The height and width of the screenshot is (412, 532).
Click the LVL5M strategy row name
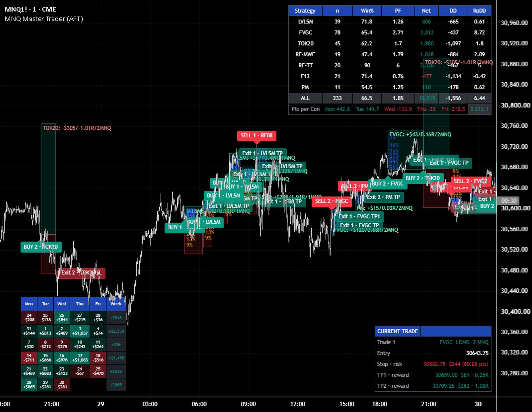[x=305, y=22]
